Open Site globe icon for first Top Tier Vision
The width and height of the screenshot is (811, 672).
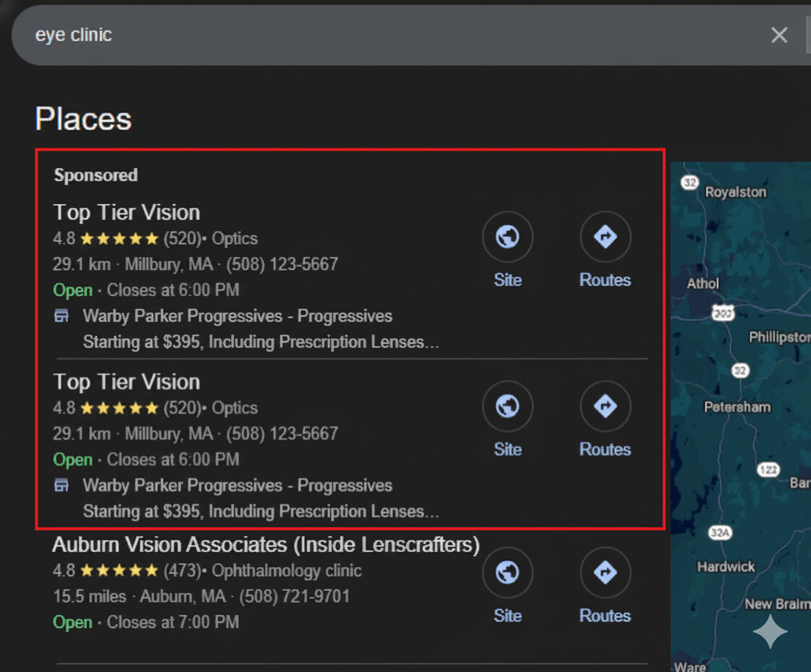[x=508, y=237]
